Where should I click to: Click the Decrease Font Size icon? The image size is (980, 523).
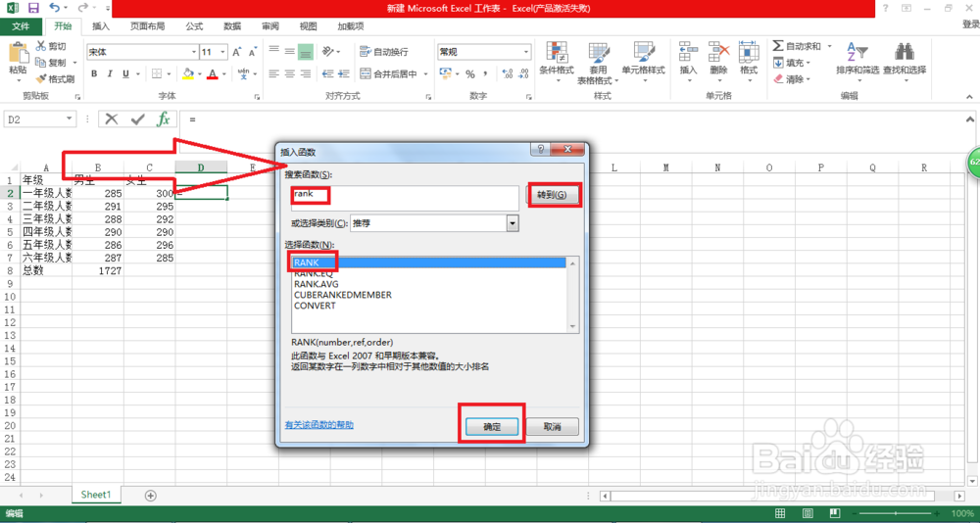click(x=253, y=53)
